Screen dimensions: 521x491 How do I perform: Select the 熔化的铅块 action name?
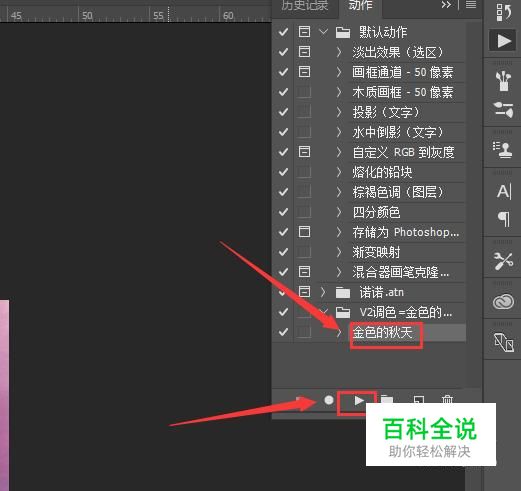click(382, 172)
